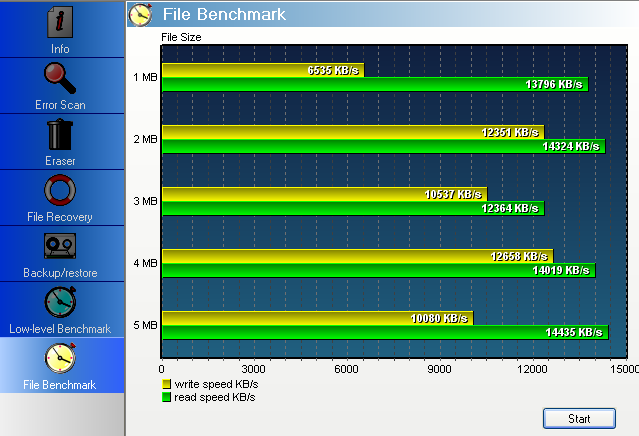This screenshot has width=639, height=436.
Task: Click the 1 MB file size label
Action: (x=145, y=77)
